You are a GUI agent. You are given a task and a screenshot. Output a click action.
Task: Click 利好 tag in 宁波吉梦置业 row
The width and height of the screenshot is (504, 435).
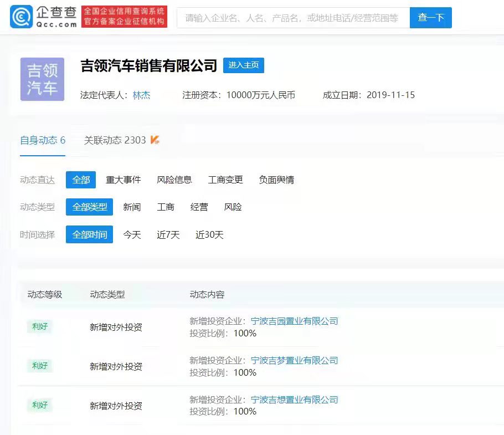40,366
